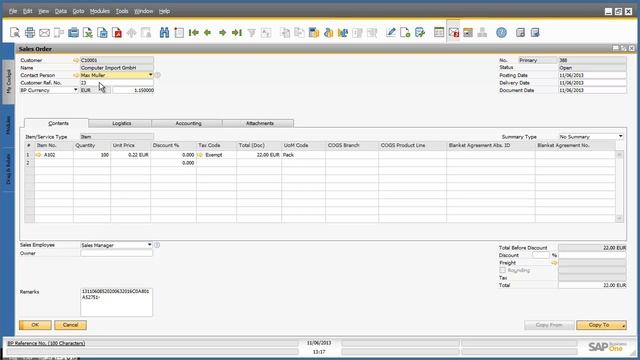The width and height of the screenshot is (640, 360).
Task: Jump to the last data record
Action: (237, 33)
